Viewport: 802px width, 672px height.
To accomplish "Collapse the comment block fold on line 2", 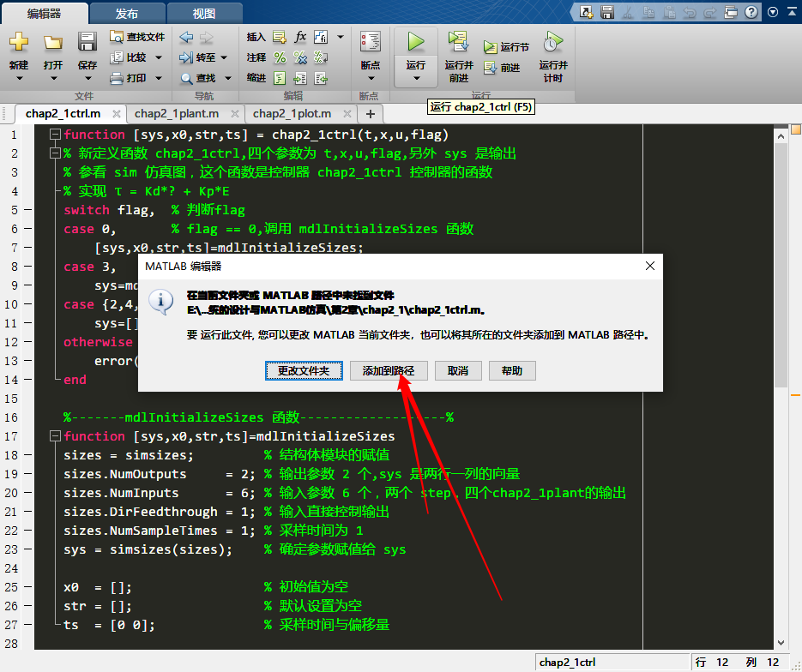I will pyautogui.click(x=55, y=153).
